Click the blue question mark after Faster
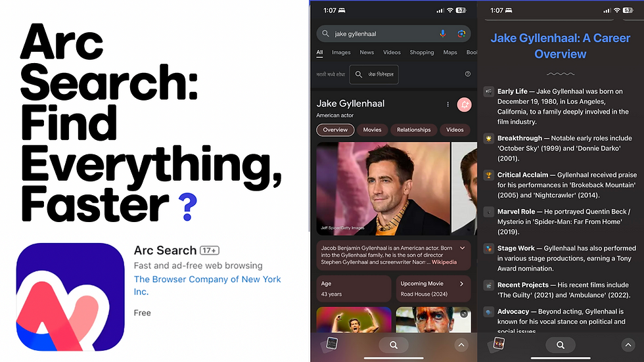This screenshot has height=362, width=644. (188, 207)
